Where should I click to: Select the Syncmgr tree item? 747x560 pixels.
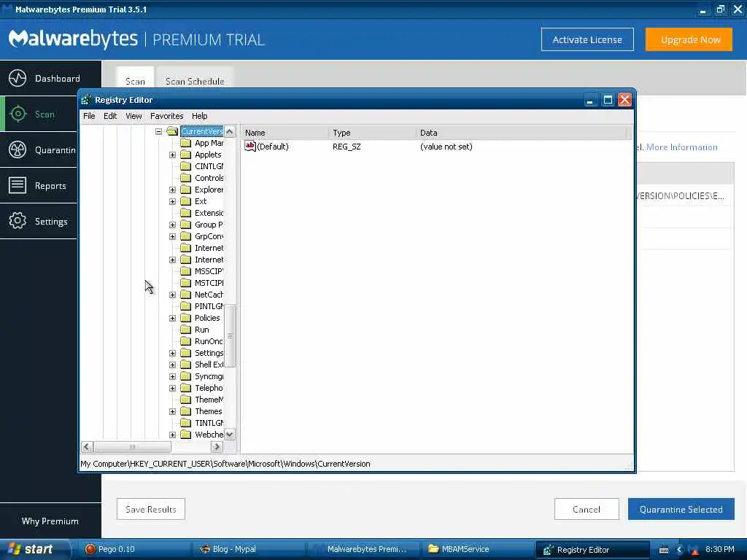[209, 377]
